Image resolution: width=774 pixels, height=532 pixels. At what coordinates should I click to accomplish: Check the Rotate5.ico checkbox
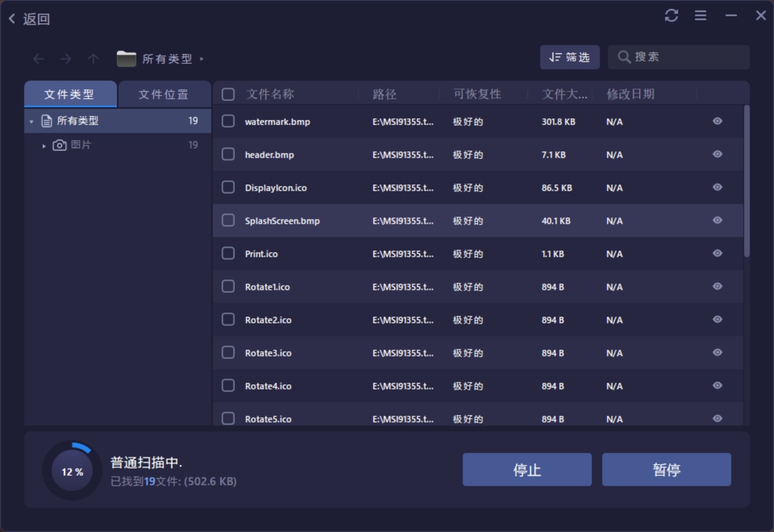tap(228, 419)
